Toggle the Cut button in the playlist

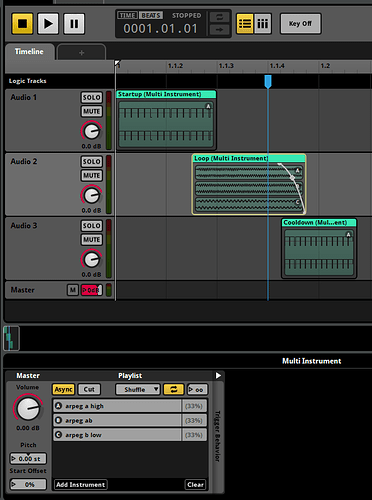pos(89,389)
